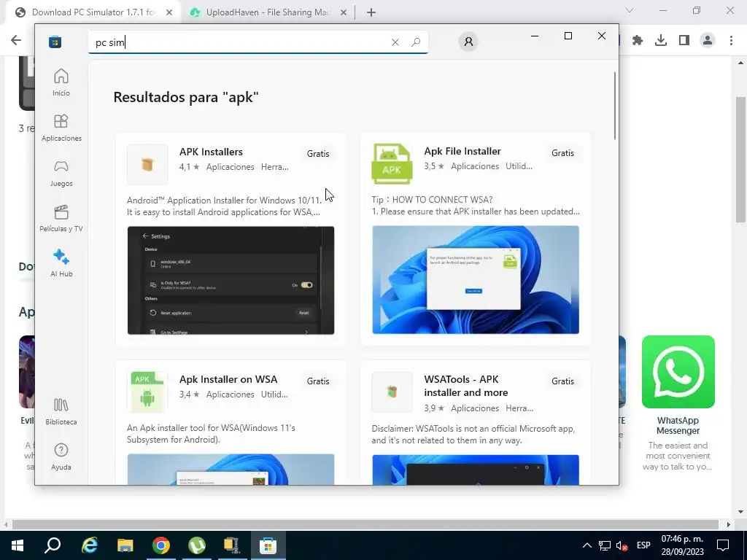Close the Download PC Simulator tab

pos(169,13)
